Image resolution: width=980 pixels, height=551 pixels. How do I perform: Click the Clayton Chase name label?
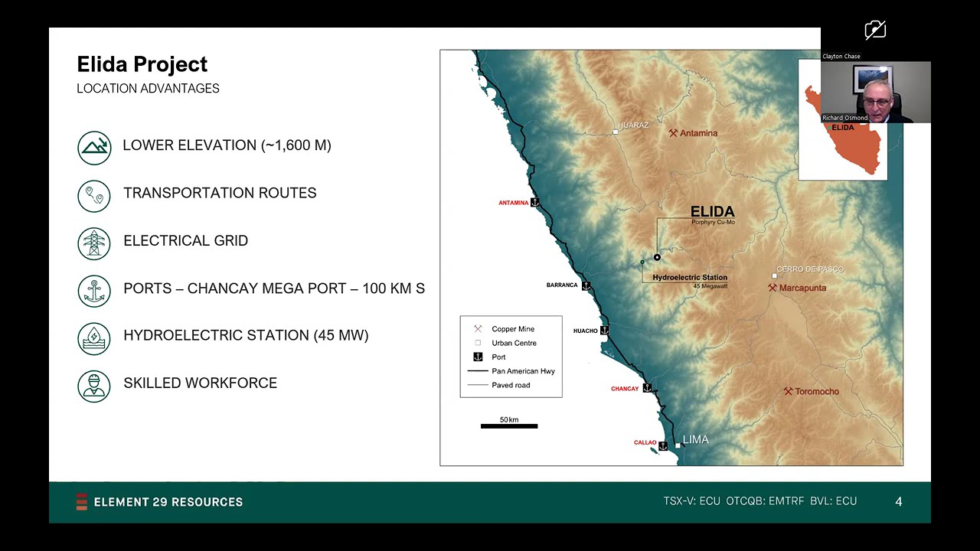point(841,57)
